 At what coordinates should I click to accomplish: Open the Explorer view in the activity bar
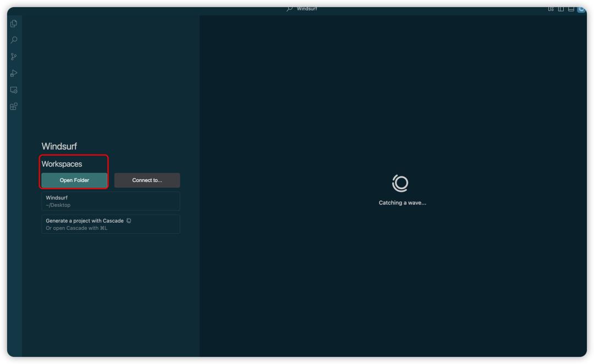(13, 24)
